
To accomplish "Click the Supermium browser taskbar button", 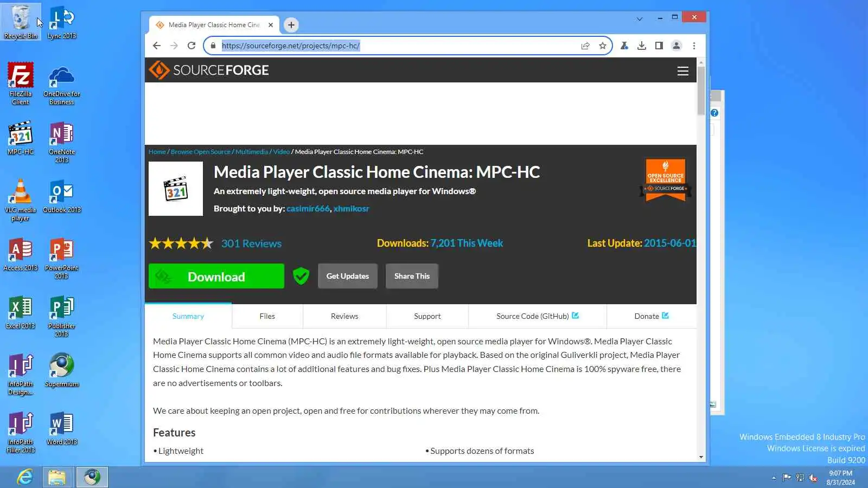I will point(92,477).
